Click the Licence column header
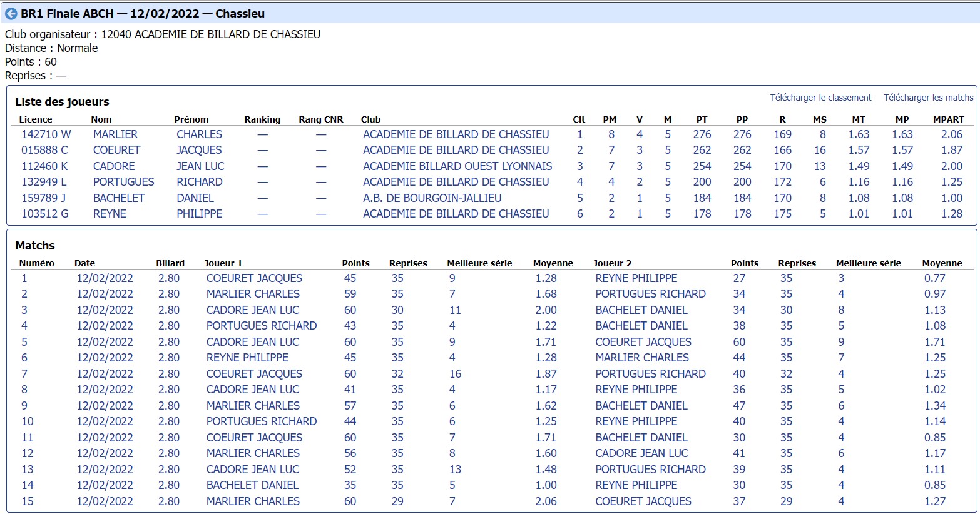980x514 pixels. point(36,119)
